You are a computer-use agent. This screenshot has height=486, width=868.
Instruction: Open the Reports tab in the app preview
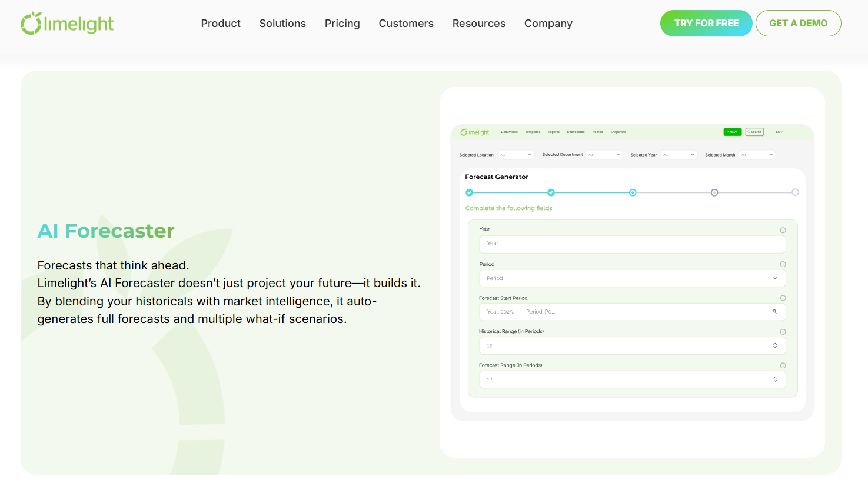coord(554,132)
